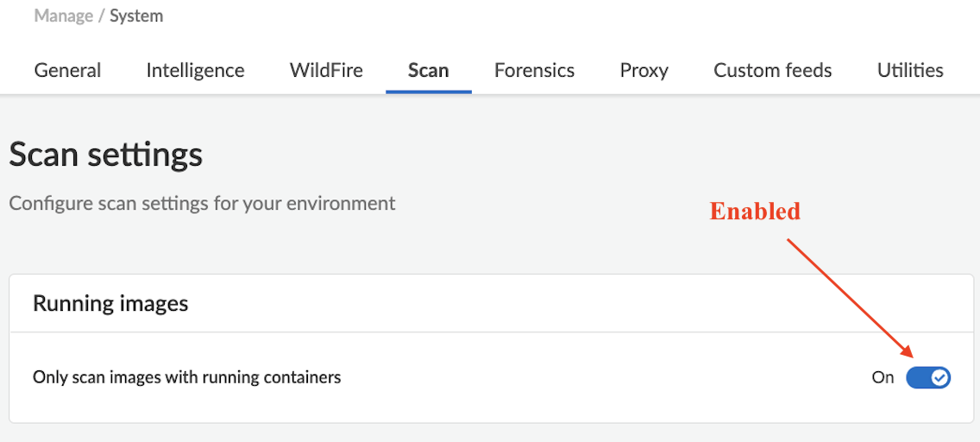Image resolution: width=980 pixels, height=442 pixels.
Task: Click the System breadcrumb item
Action: click(136, 16)
